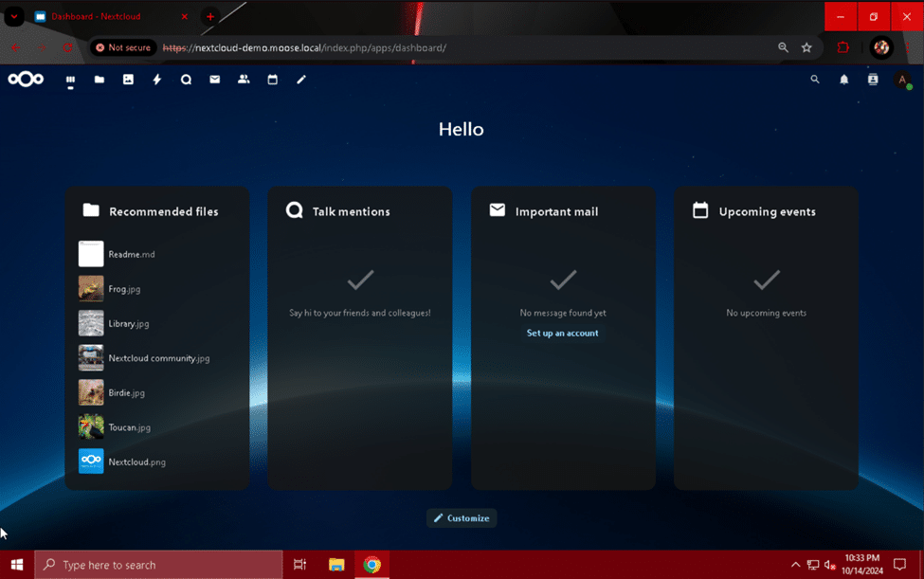924x579 pixels.
Task: Open Nextcloud unified search magnifier
Action: click(815, 80)
